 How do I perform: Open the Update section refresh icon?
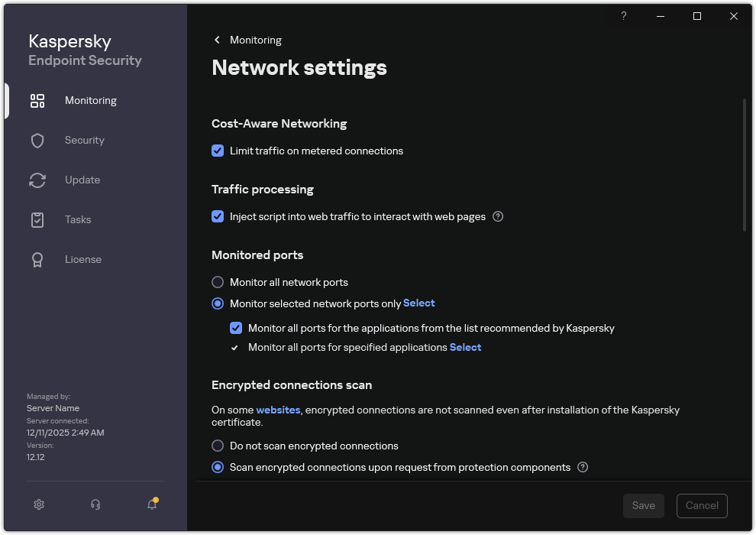tap(37, 180)
